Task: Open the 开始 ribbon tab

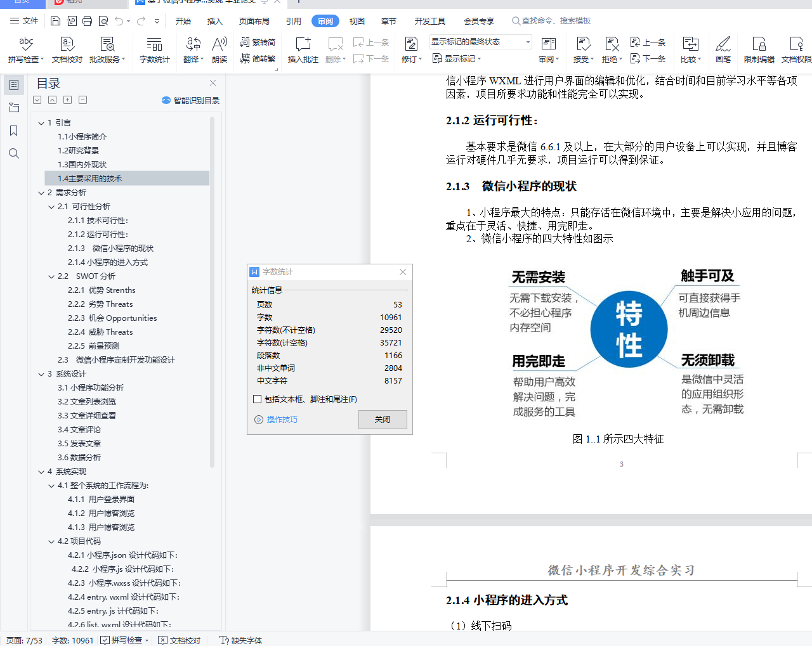Action: point(183,21)
